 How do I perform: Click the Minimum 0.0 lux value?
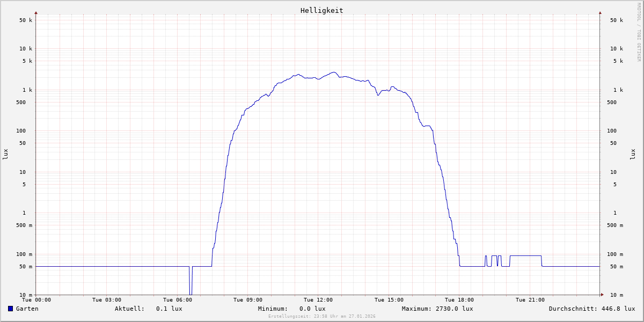[x=312, y=309]
